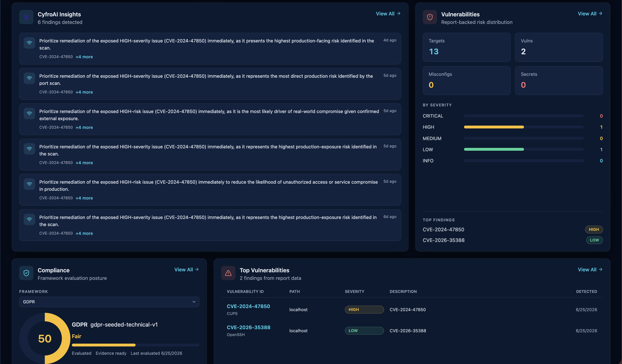622x364 pixels.
Task: Click localhost path in the CVE-2024-47850 row
Action: 298,309
